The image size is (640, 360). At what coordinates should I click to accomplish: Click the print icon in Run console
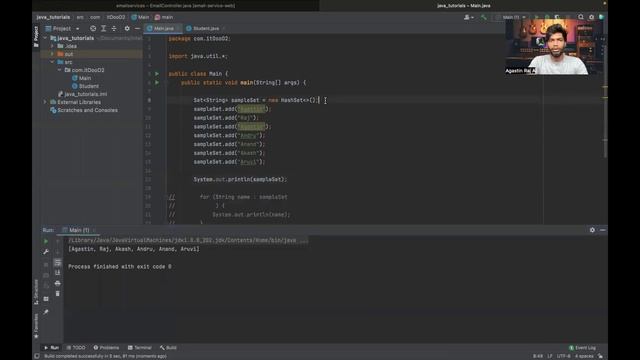58,283
